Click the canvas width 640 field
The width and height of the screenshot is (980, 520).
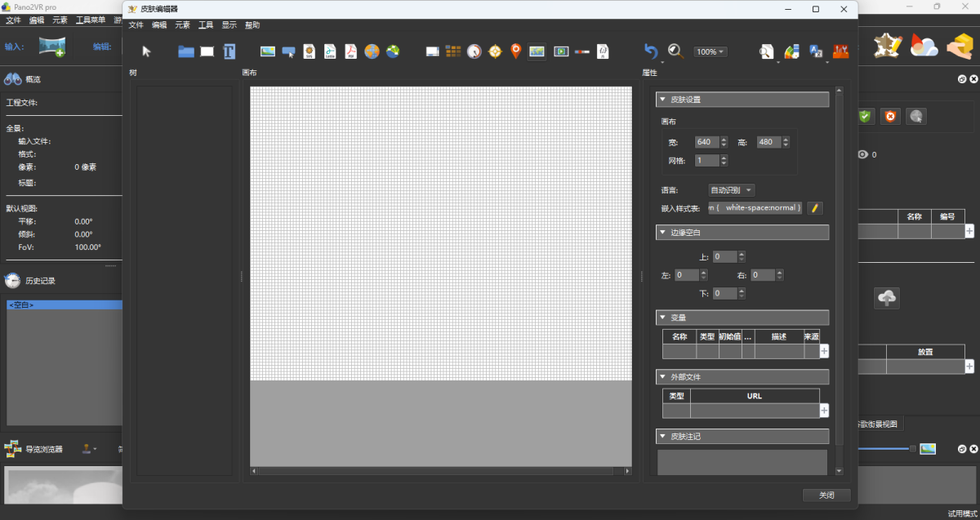point(705,142)
